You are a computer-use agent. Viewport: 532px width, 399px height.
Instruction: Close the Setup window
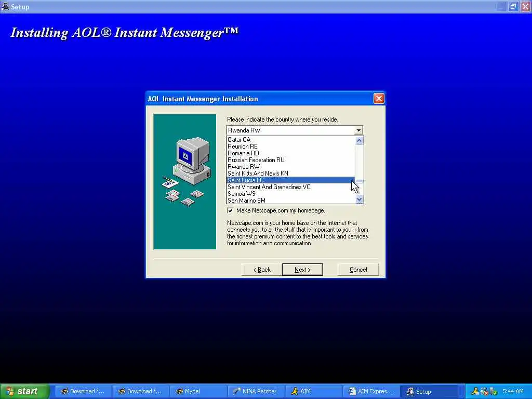pyautogui.click(x=526, y=6)
